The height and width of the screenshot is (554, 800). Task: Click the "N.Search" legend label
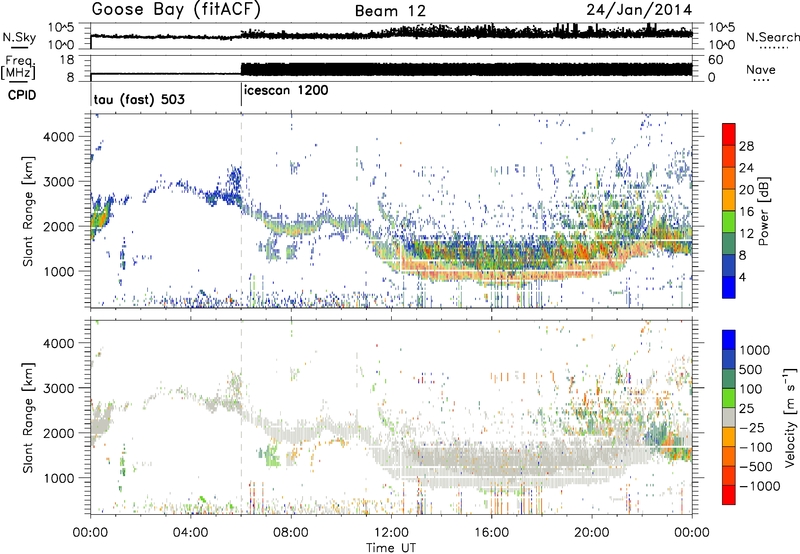click(x=772, y=37)
